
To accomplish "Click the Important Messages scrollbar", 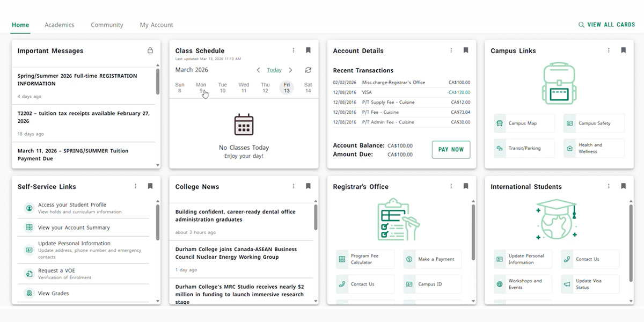I will [x=157, y=82].
